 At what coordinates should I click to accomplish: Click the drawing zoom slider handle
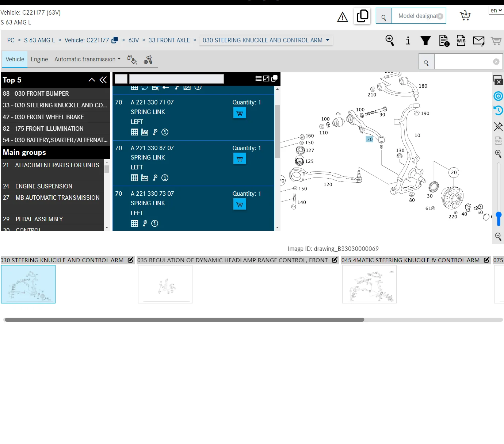click(499, 218)
